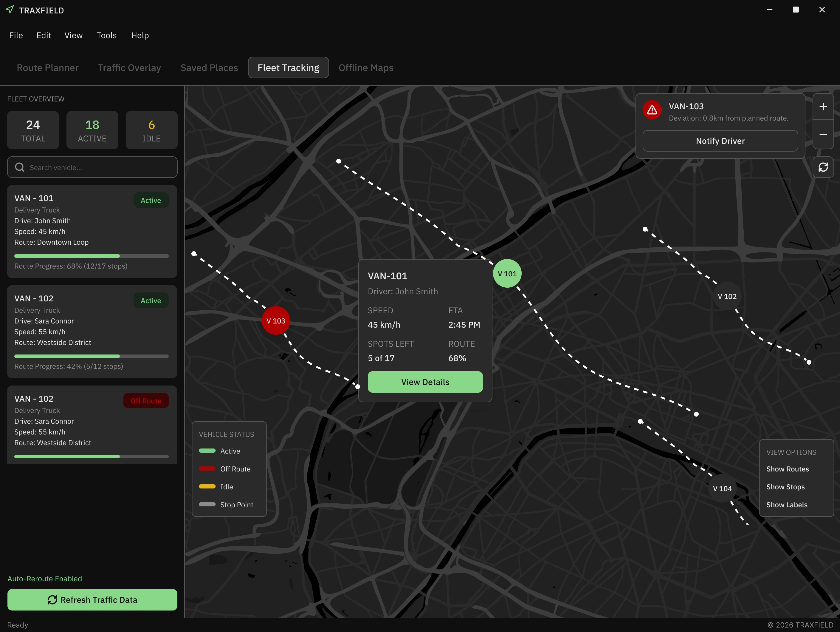Click the map refresh icon button
This screenshot has width=840, height=632.
(823, 167)
